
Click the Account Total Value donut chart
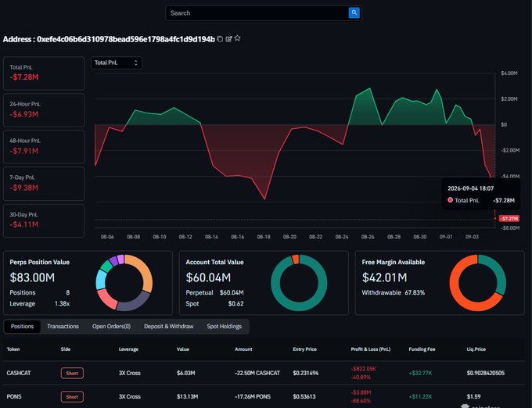click(x=299, y=283)
